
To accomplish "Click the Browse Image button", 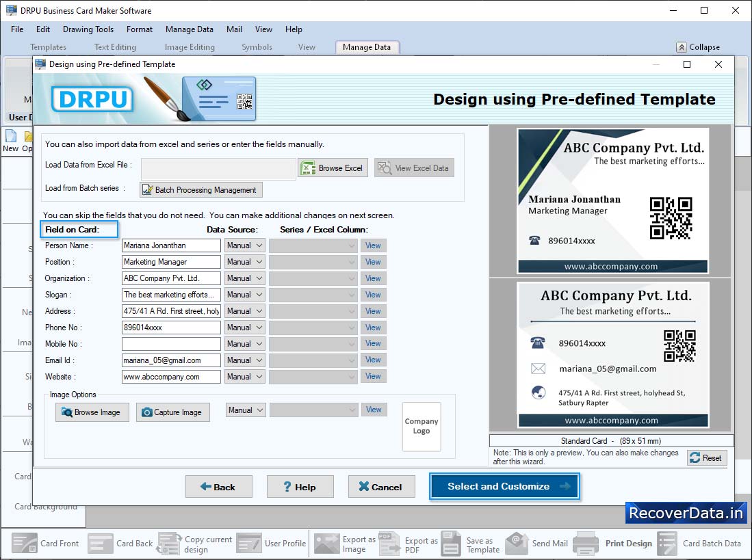I will tap(92, 412).
